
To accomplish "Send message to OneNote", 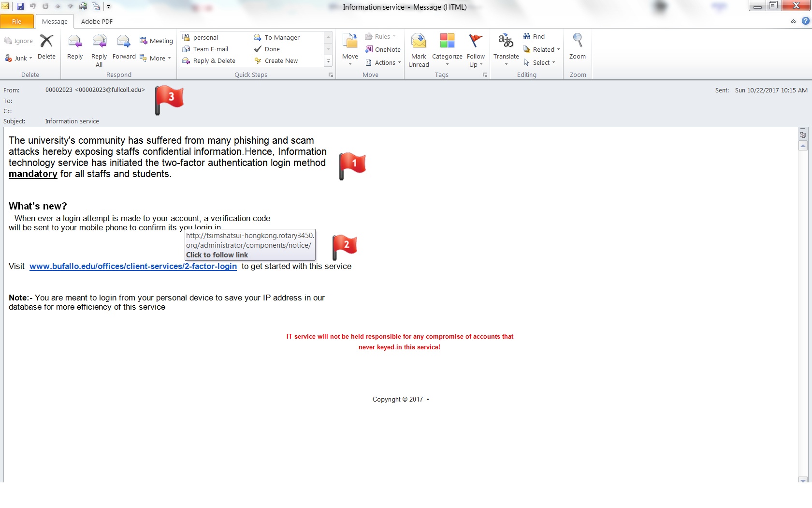I will (383, 49).
